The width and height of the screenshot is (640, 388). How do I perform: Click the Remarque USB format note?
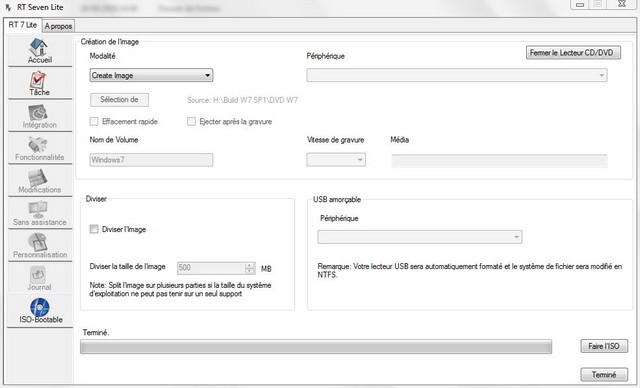470,270
